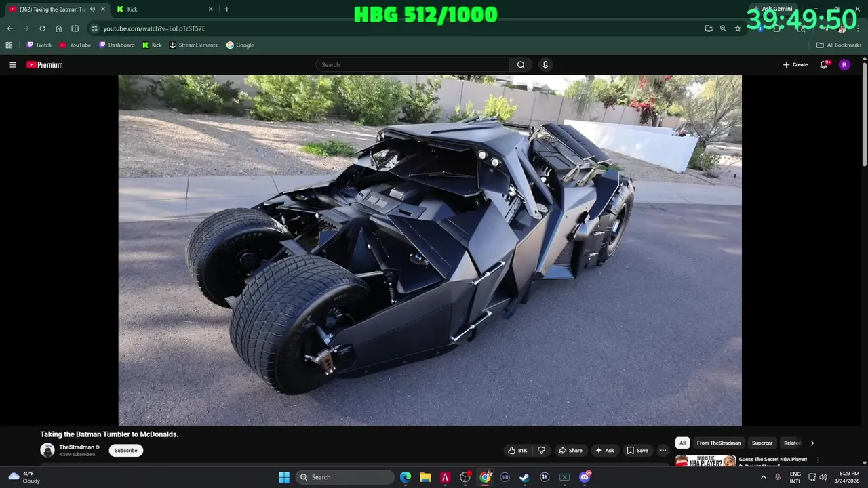Bookmark this page with star icon
The width and height of the screenshot is (868, 488).
(x=738, y=28)
